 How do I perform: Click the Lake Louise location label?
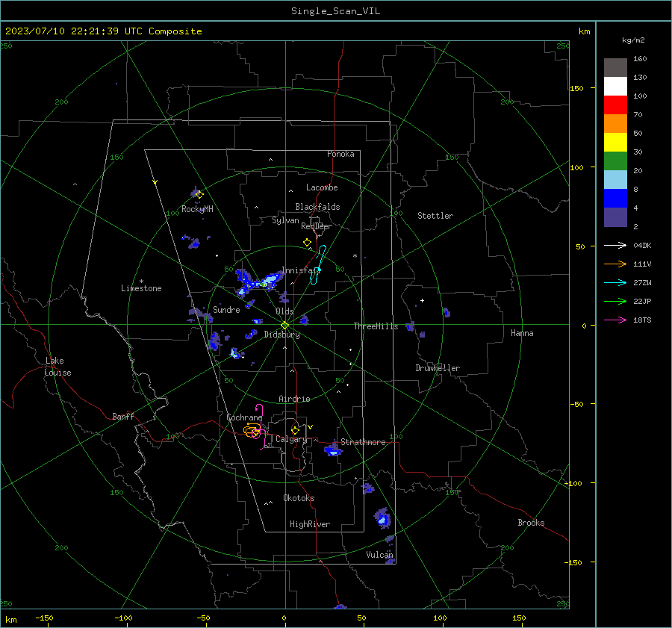pyautogui.click(x=57, y=367)
